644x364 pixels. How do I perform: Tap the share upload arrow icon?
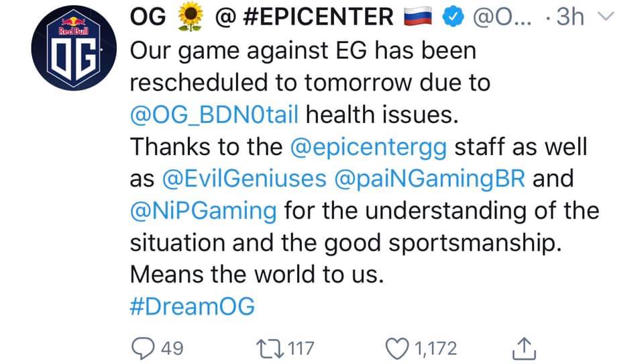click(x=525, y=349)
